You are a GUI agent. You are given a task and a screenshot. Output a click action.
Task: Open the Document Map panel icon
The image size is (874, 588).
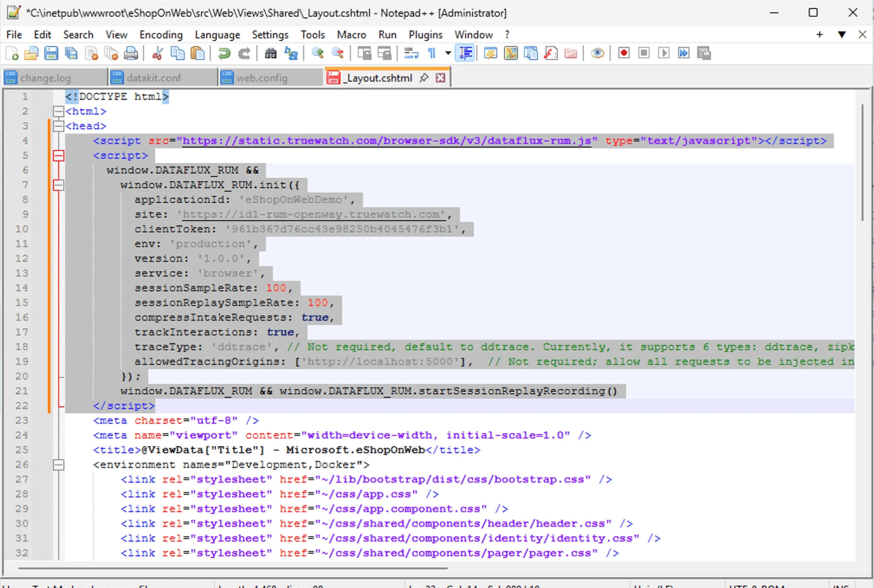(511, 54)
